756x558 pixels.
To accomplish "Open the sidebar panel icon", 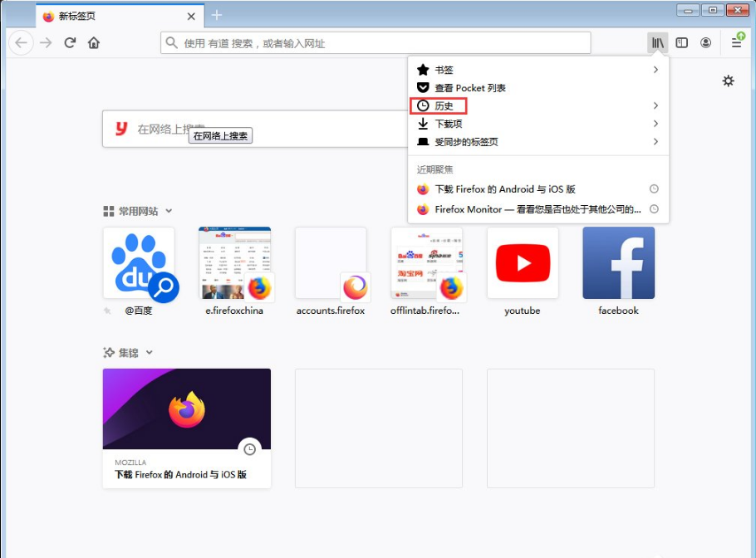I will (x=681, y=42).
